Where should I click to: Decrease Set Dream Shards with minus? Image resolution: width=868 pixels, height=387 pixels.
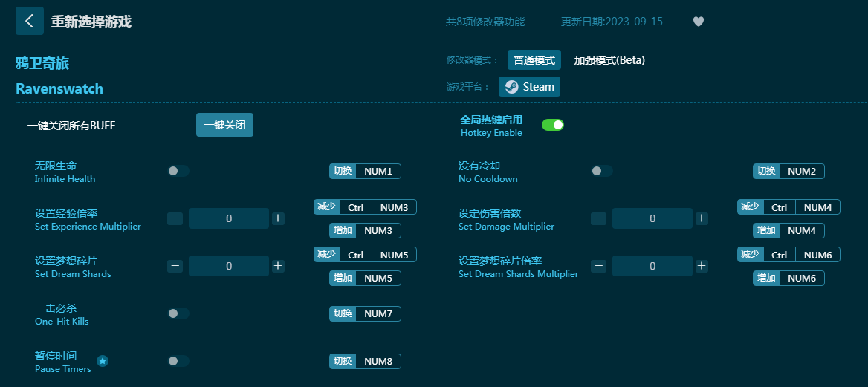click(175, 267)
